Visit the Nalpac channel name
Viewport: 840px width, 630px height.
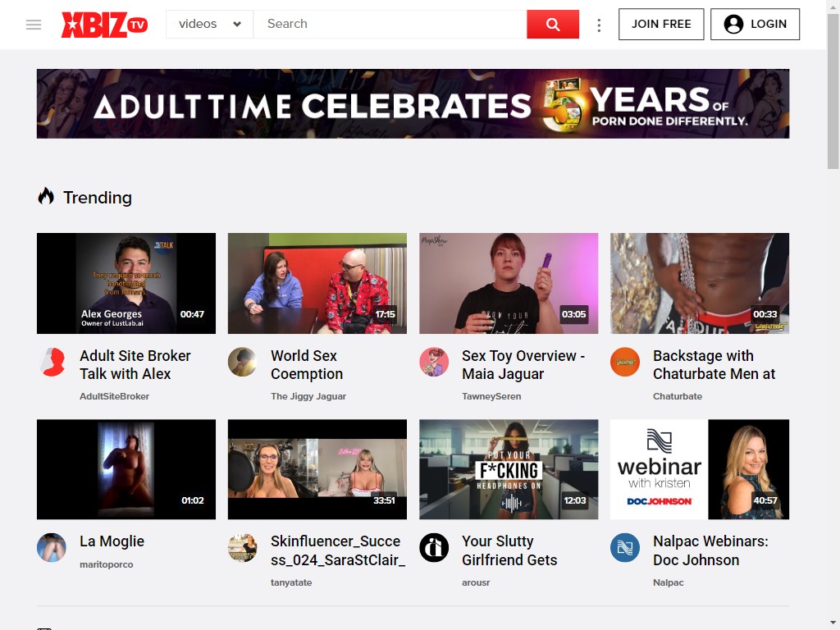coord(668,583)
